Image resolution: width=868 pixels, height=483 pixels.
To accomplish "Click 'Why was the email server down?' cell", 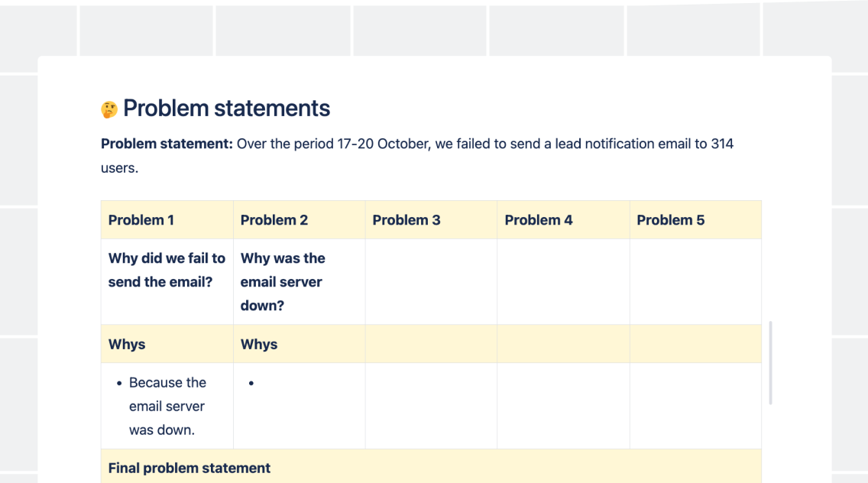I will (x=299, y=281).
